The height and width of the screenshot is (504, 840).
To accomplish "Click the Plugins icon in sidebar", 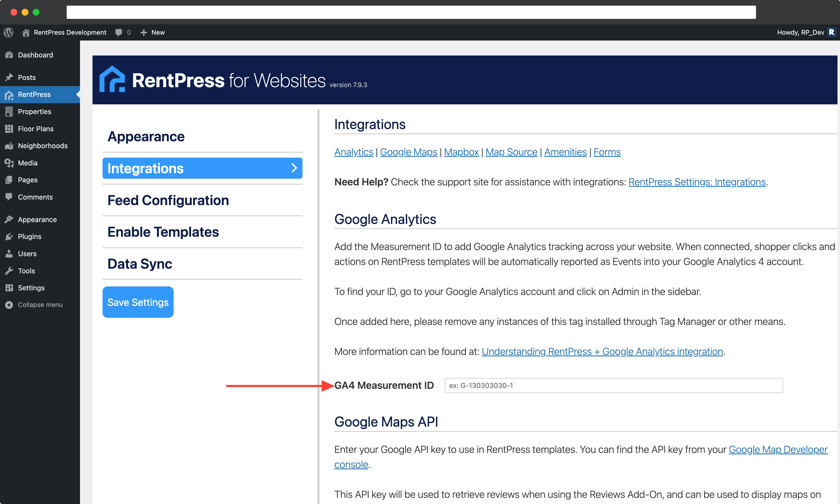I will click(9, 236).
